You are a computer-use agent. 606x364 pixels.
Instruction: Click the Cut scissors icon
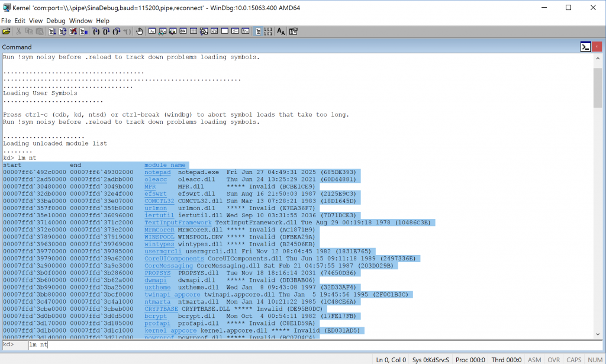pyautogui.click(x=18, y=32)
